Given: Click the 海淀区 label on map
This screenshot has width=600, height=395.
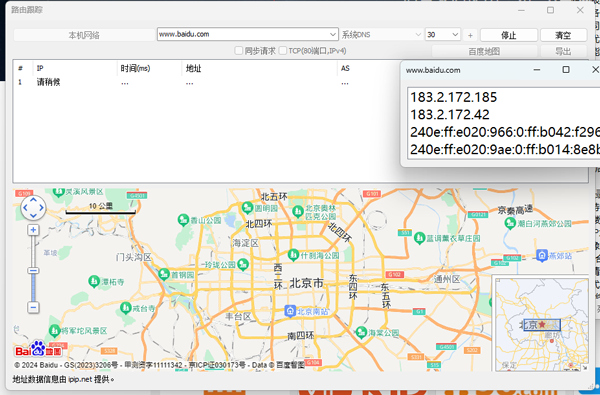Looking at the screenshot, I should (x=245, y=243).
